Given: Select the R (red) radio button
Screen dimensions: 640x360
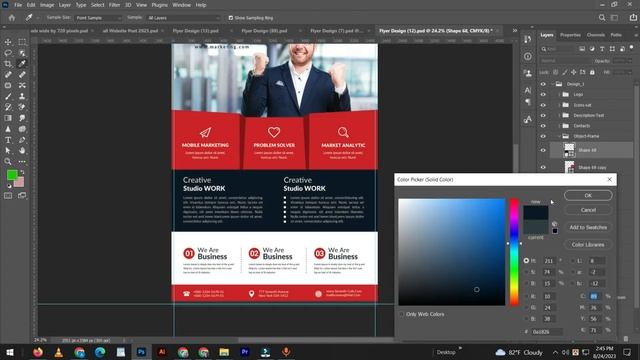Looking at the screenshot, I should (526, 296).
